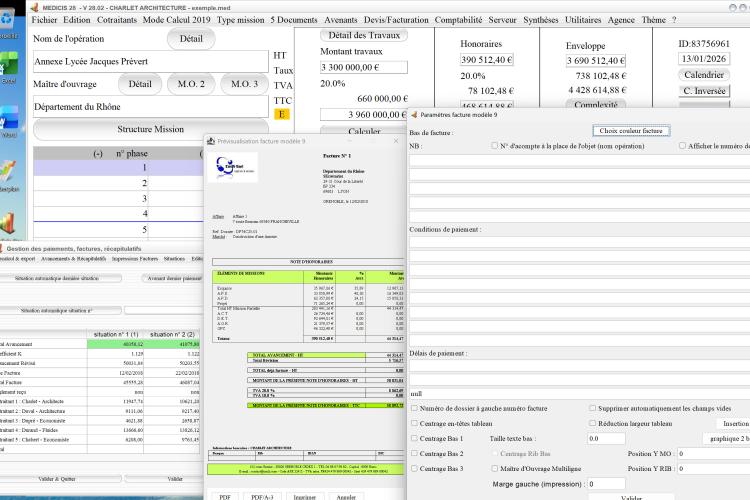Open the Calendrier button

click(704, 75)
